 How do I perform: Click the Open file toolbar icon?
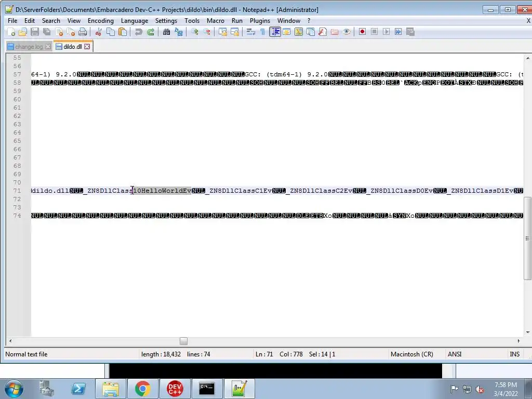point(23,32)
